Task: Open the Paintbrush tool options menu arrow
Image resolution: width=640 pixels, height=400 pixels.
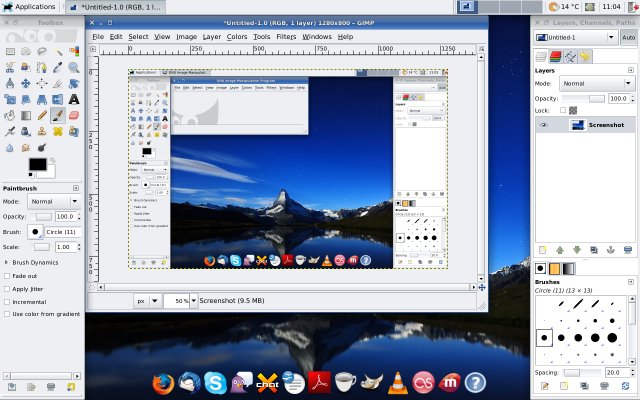Action: (x=76, y=188)
